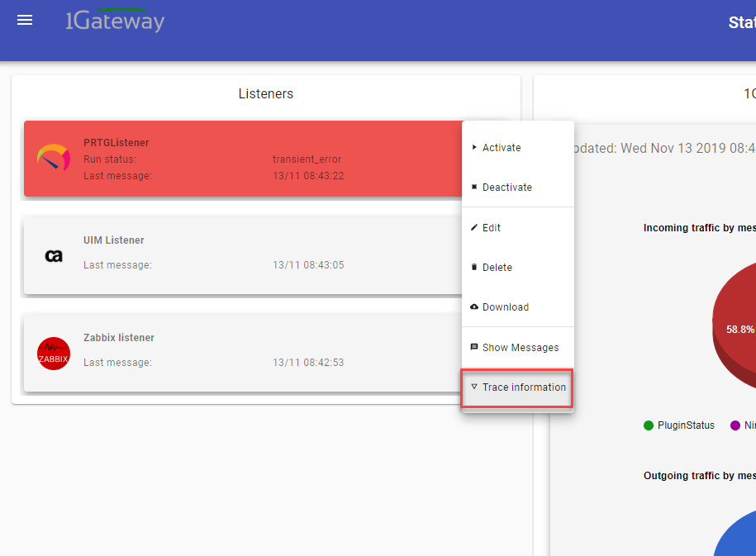Screen dimensions: 756x556
Task: Click the cloud icon beside Download
Action: (474, 307)
